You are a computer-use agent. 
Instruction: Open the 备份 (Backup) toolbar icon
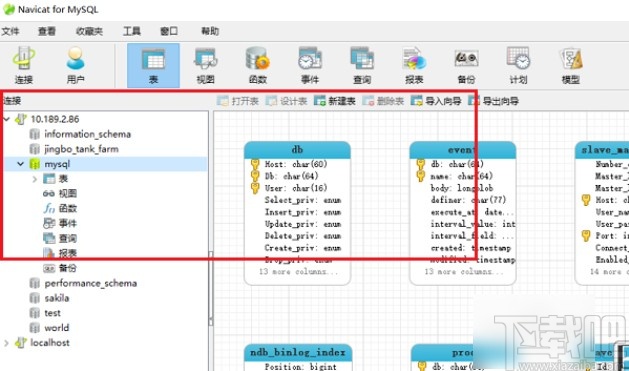tap(466, 65)
